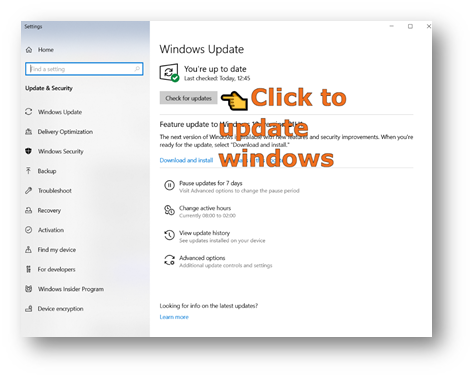474x379 pixels.
Task: Click the Home icon in sidebar
Action: pos(29,50)
